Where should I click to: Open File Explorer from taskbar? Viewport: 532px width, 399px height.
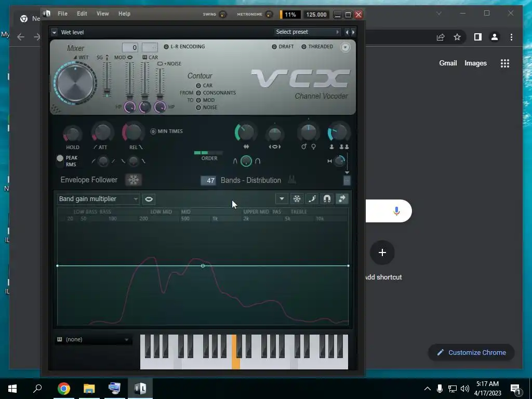pyautogui.click(x=89, y=389)
